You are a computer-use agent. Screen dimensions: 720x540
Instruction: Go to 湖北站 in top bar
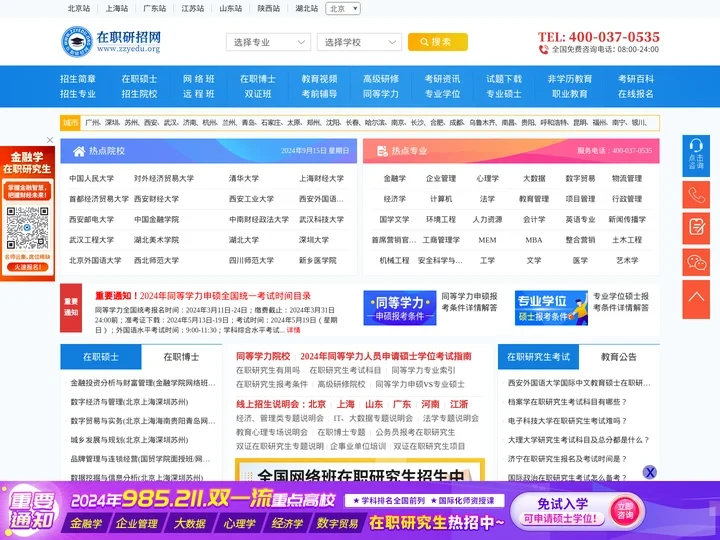[307, 9]
